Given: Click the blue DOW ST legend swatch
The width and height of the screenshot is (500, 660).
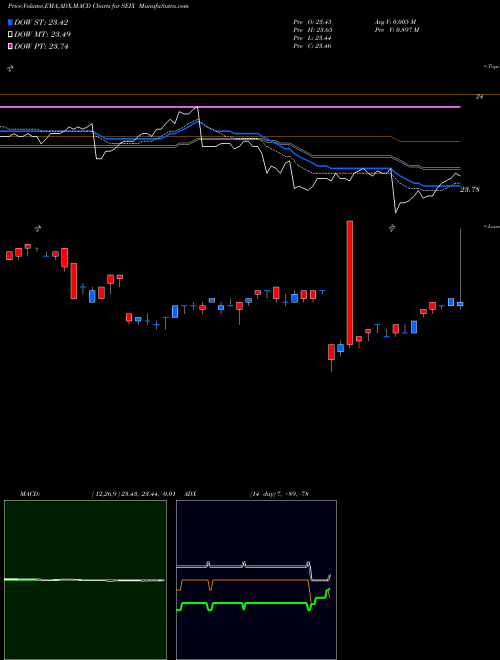Looking at the screenshot, I should [x=10, y=22].
